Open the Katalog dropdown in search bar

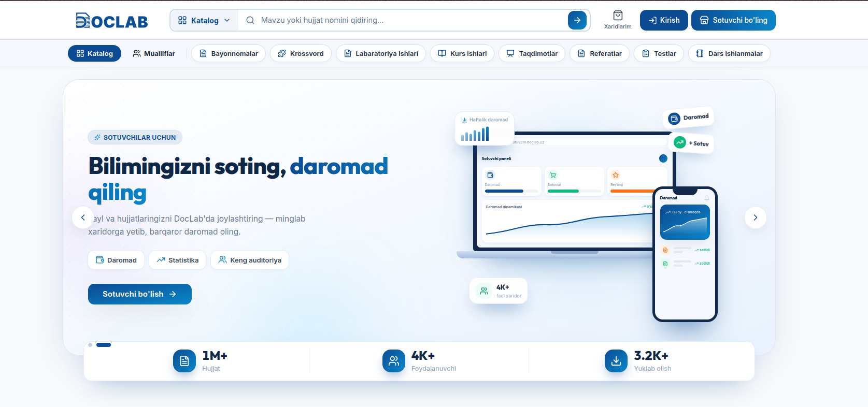tap(204, 20)
